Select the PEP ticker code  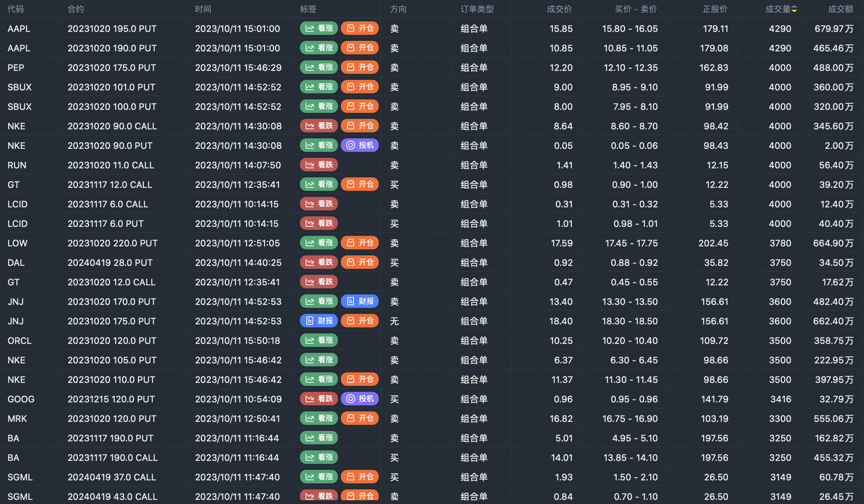(16, 67)
